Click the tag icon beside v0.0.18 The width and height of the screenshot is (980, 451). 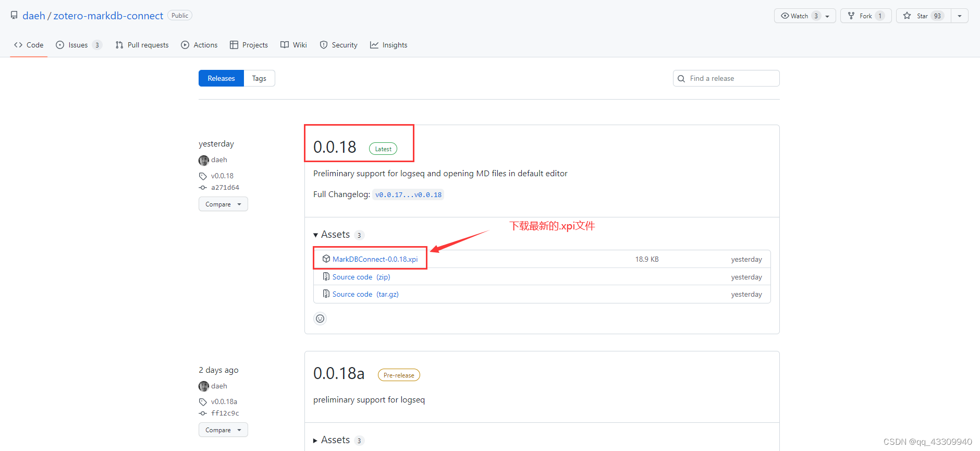(x=203, y=176)
